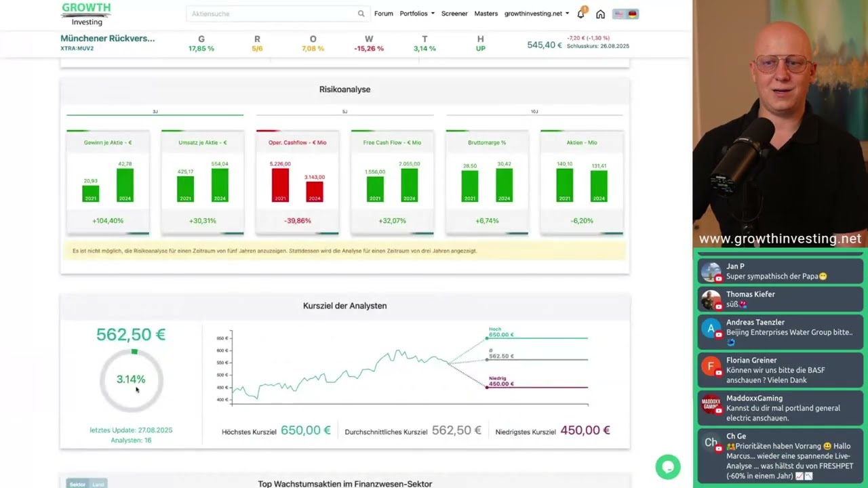Toggle the Land filter button
The height and width of the screenshot is (488, 868).
[x=98, y=484]
